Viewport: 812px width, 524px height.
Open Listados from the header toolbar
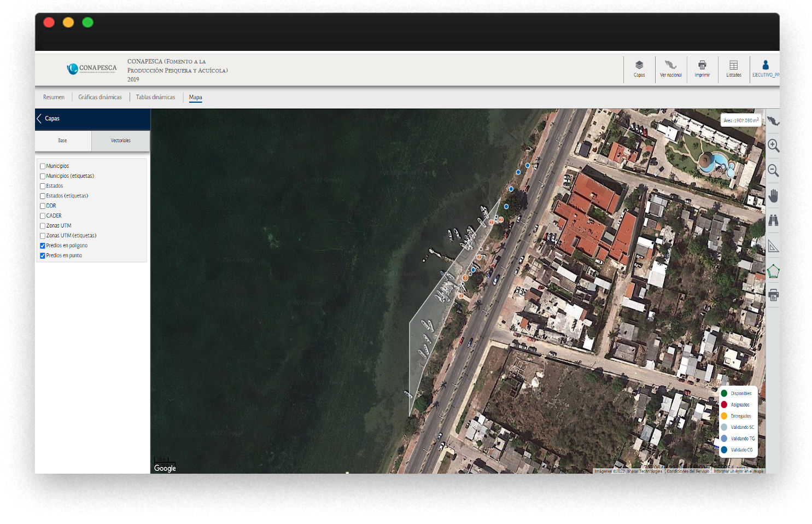pos(733,68)
